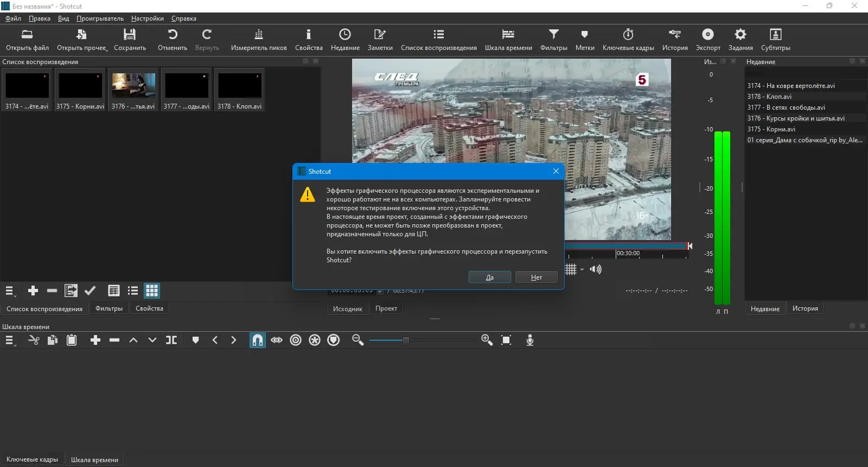Open the Peak Meter panel icon
Screen dimensions: 868x467
pos(259,35)
